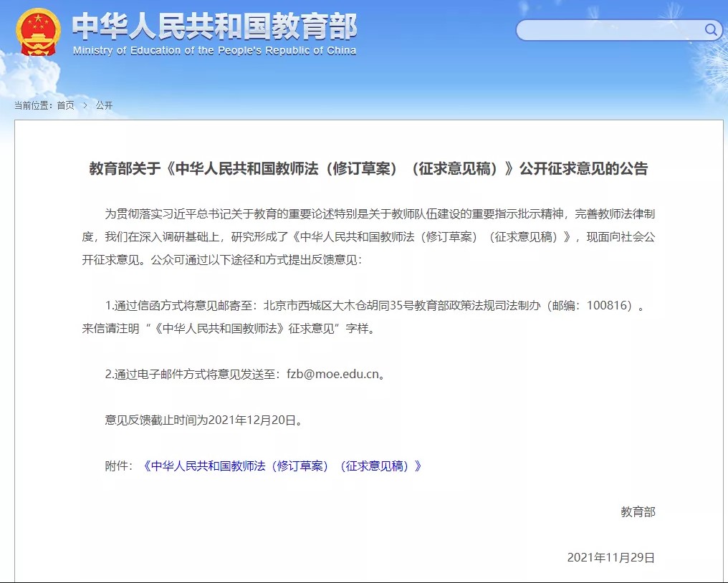Click the opening paragraph starting 为贯彻落实
This screenshot has height=583, width=728.
pyautogui.click(x=368, y=236)
